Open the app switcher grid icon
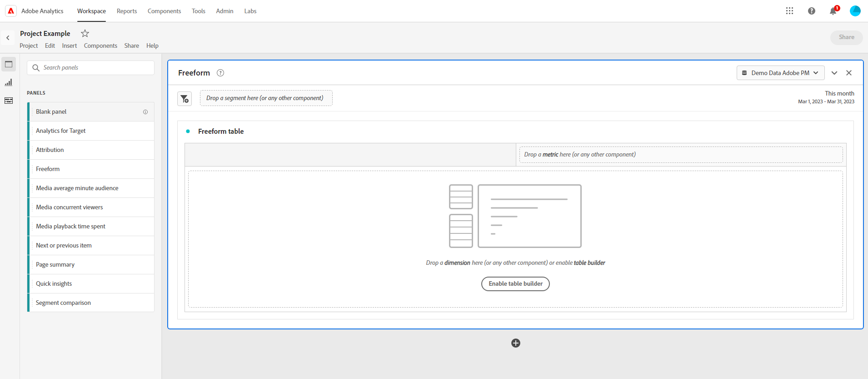The height and width of the screenshot is (379, 868). (790, 11)
